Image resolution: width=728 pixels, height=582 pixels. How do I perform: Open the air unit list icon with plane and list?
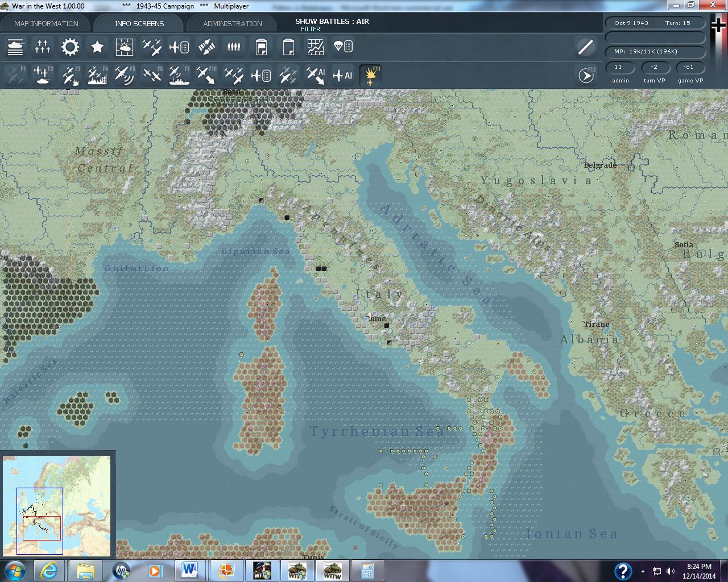coord(179,47)
